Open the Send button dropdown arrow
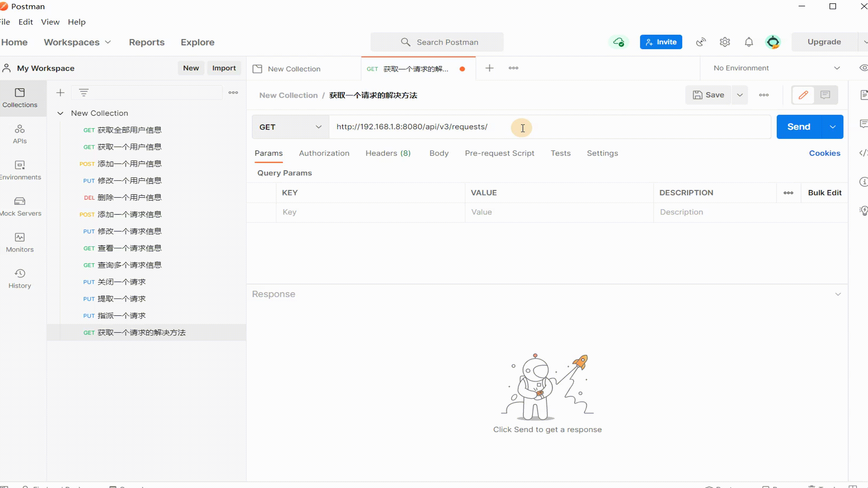 click(833, 127)
